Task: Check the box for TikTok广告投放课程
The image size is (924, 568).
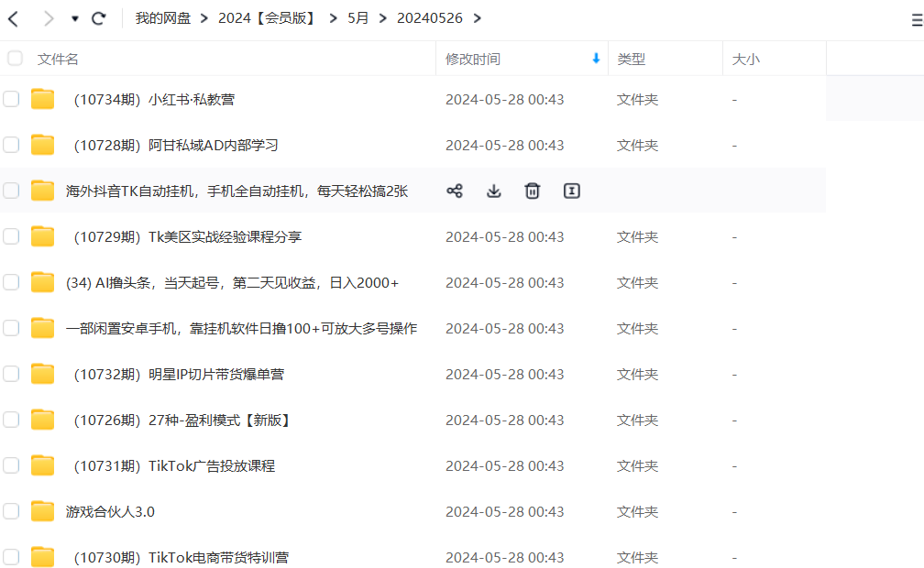Action: [x=11, y=465]
